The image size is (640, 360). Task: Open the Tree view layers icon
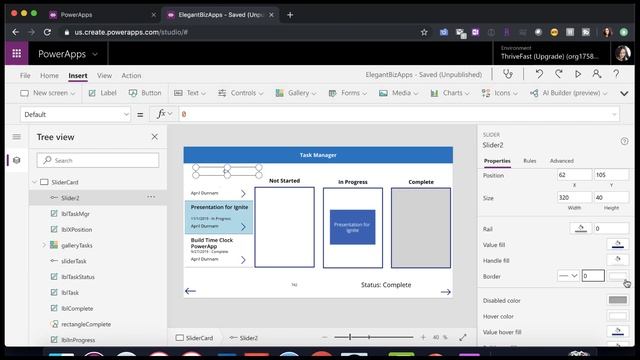pyautogui.click(x=17, y=160)
